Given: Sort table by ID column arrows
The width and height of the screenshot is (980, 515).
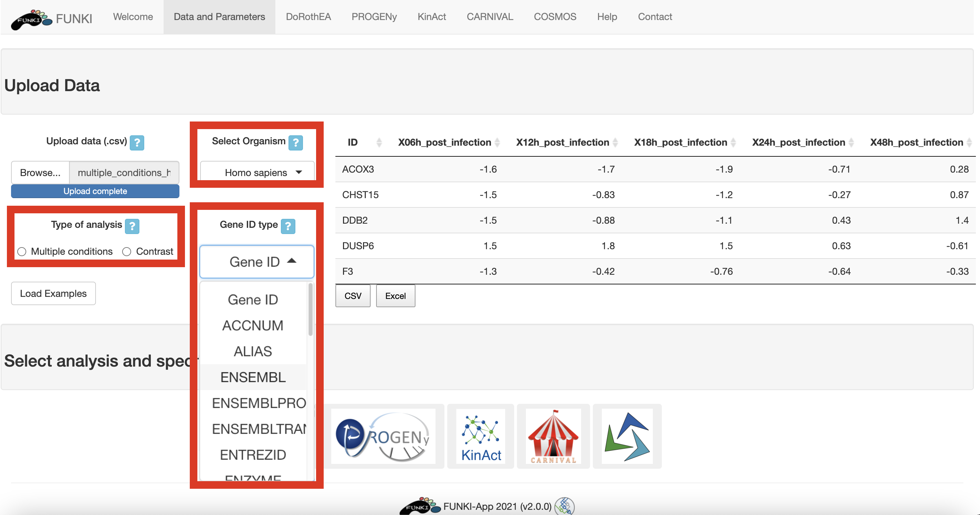Looking at the screenshot, I should click(379, 143).
